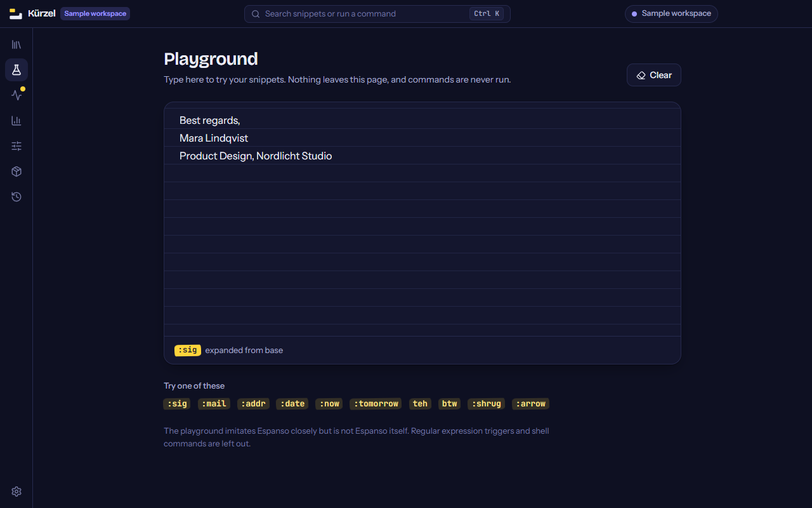Click the Kürzel logo
The height and width of the screenshot is (508, 812).
[32, 13]
